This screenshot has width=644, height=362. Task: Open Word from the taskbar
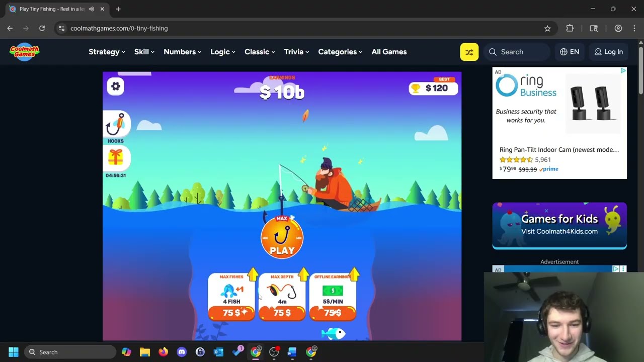tap(292, 352)
